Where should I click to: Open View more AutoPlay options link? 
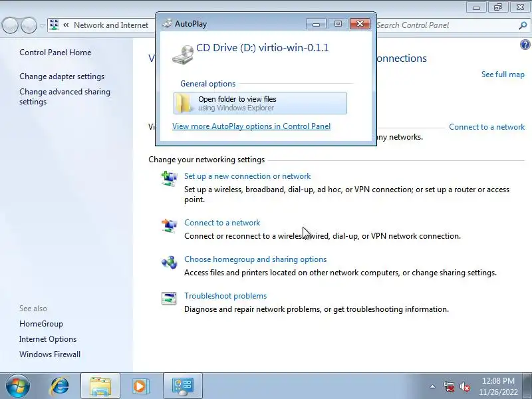click(x=251, y=126)
